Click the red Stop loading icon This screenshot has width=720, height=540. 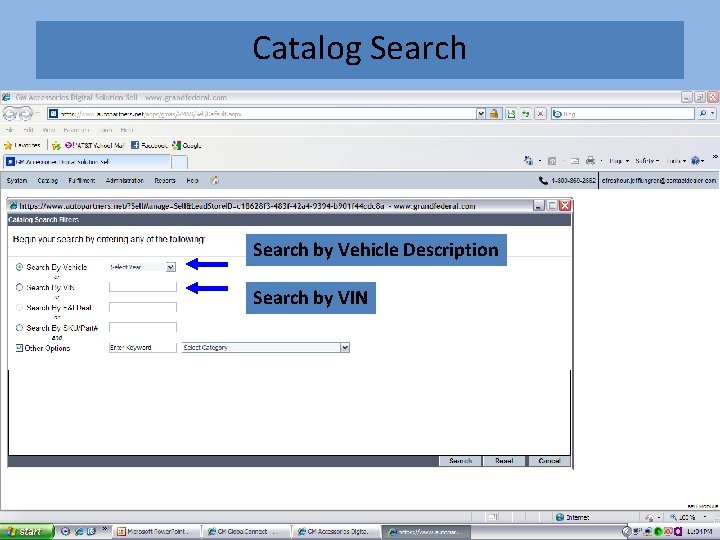[x=540, y=113]
